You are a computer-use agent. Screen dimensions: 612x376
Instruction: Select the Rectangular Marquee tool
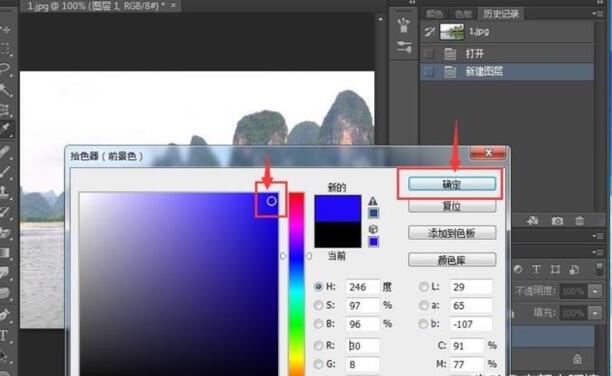[5, 49]
